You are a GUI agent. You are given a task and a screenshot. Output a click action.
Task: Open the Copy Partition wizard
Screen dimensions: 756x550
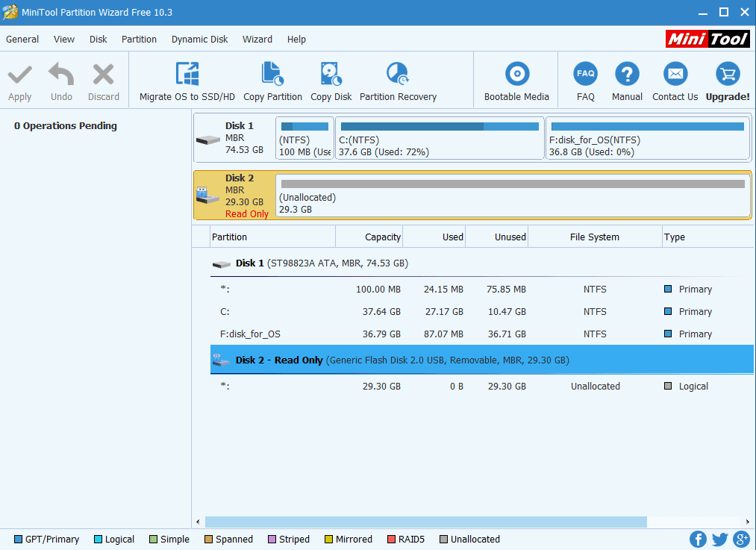pyautogui.click(x=272, y=75)
